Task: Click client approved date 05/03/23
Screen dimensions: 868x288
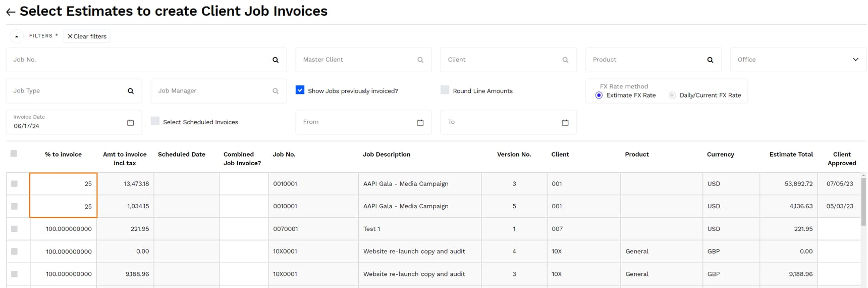Action: [x=840, y=206]
